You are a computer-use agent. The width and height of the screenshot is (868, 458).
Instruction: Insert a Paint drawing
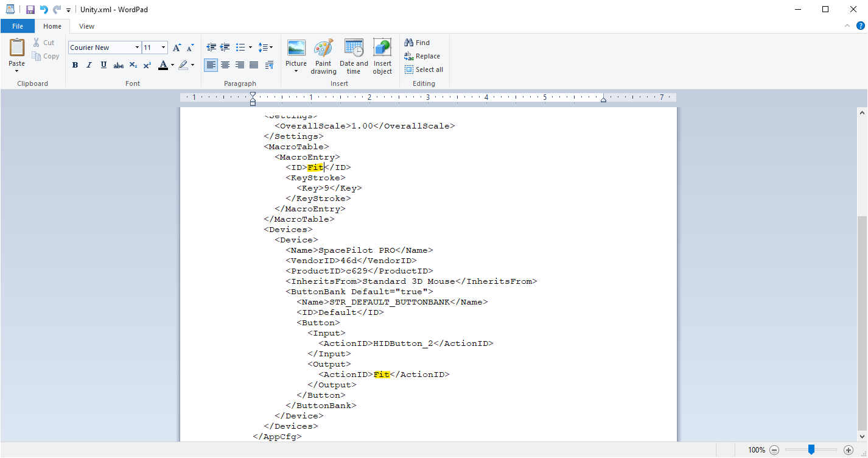coord(323,57)
